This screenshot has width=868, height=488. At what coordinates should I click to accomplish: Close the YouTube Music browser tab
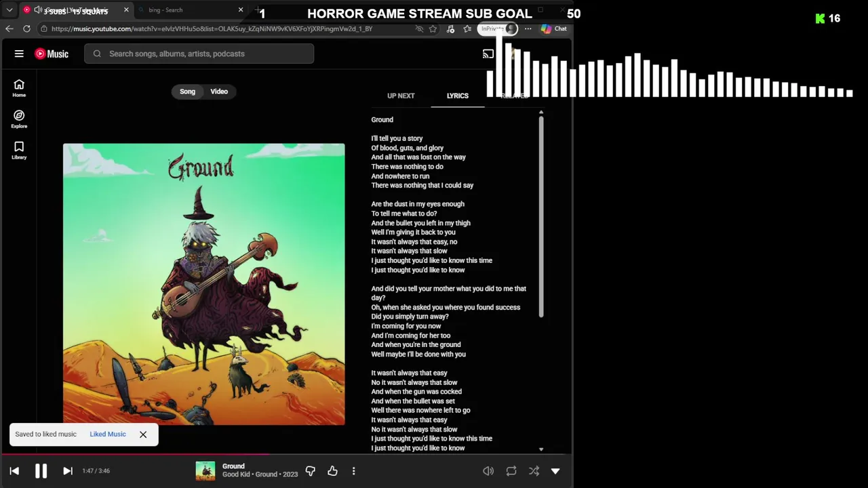[x=126, y=10]
